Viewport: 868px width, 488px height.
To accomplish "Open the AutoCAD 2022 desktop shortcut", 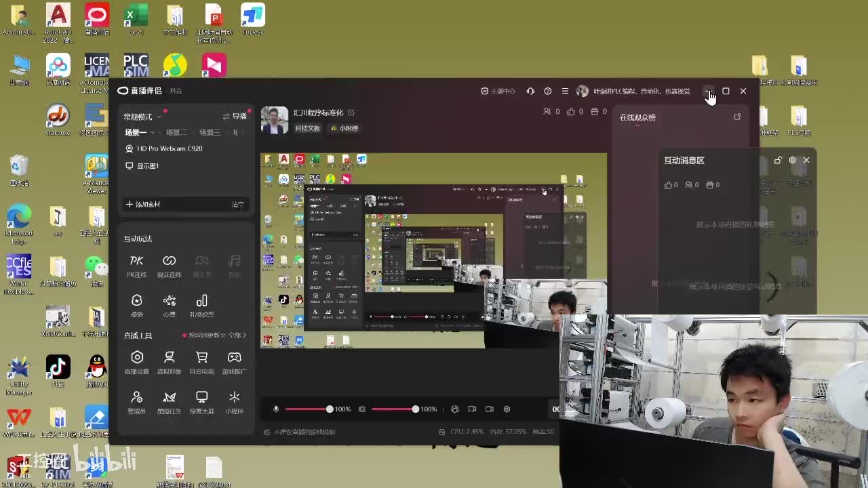I will pyautogui.click(x=58, y=23).
